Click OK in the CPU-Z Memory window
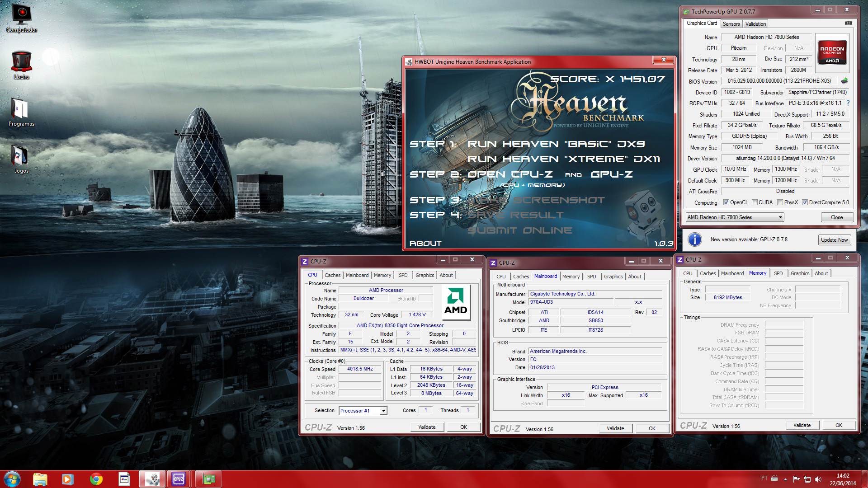 pos(839,425)
